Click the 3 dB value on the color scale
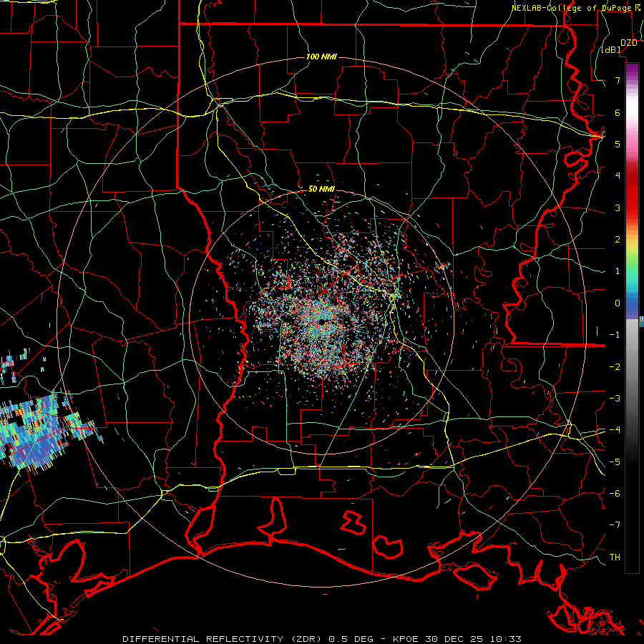This screenshot has width=644, height=644. tap(618, 208)
